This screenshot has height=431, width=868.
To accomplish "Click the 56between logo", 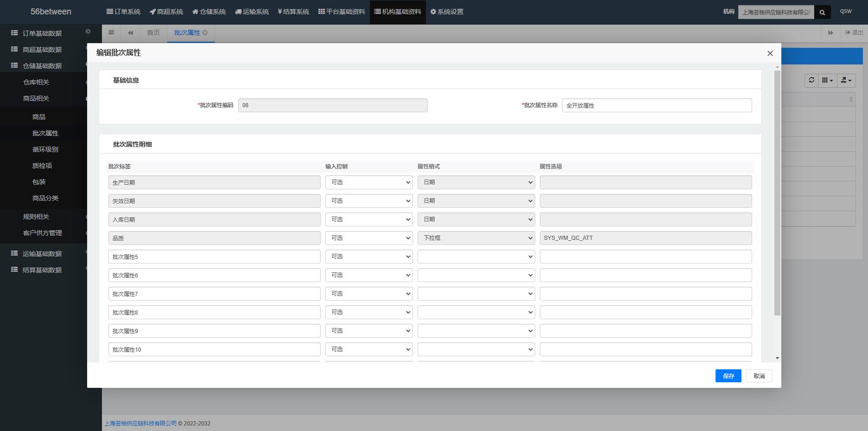I will tap(51, 12).
